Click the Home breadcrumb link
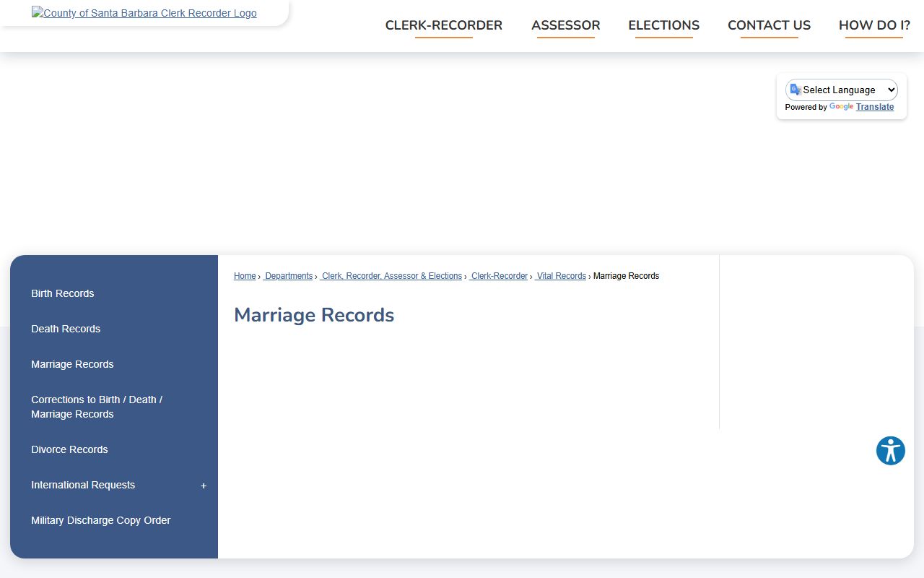924x578 pixels. point(245,276)
